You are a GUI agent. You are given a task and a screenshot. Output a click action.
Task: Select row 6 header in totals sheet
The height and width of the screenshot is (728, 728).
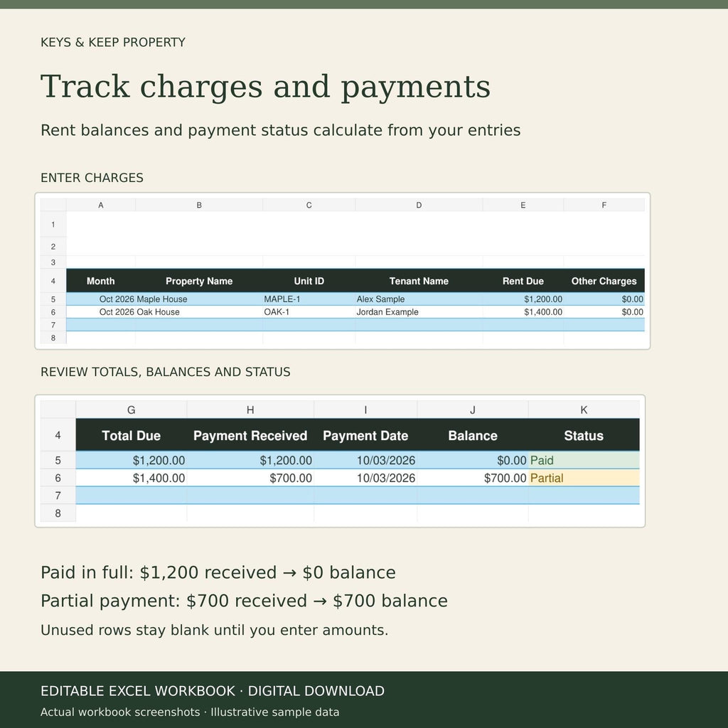(x=58, y=478)
